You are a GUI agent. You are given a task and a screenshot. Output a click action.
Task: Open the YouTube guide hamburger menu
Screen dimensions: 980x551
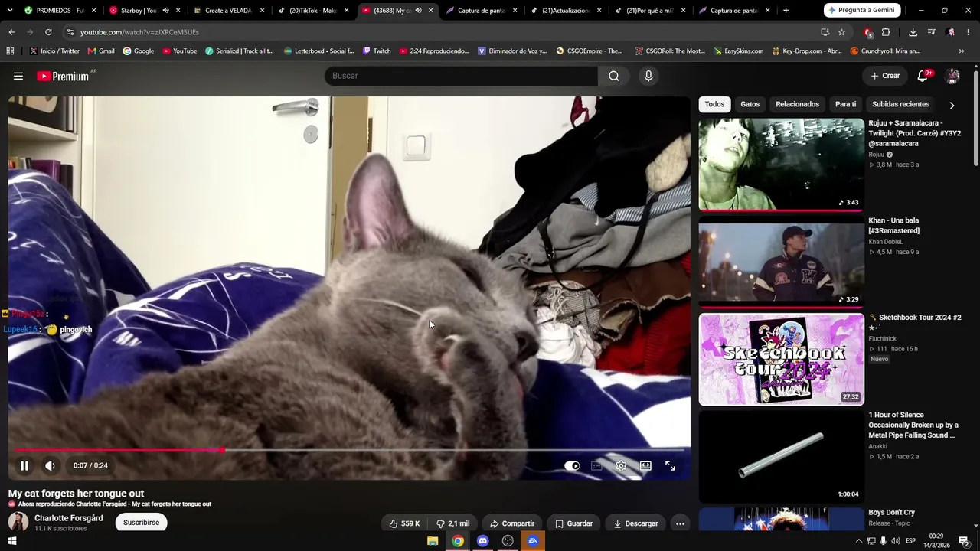tap(18, 76)
